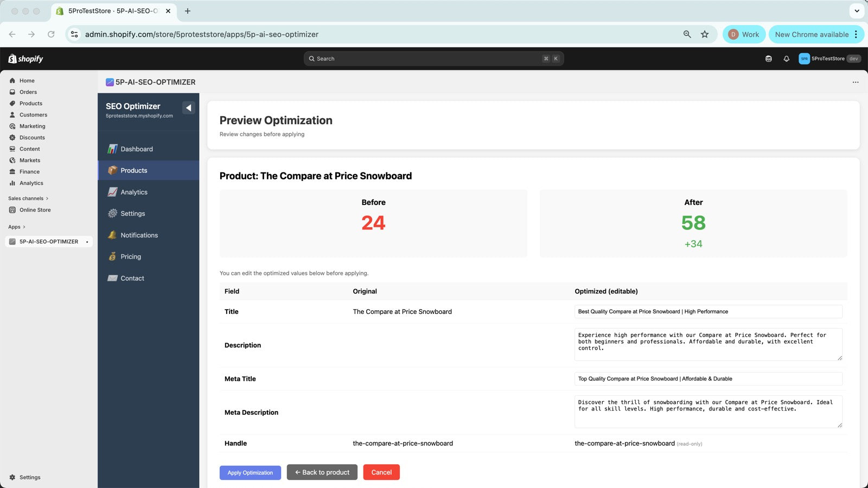This screenshot has height=488, width=868.
Task: Open Online Store channel
Action: [x=35, y=210]
